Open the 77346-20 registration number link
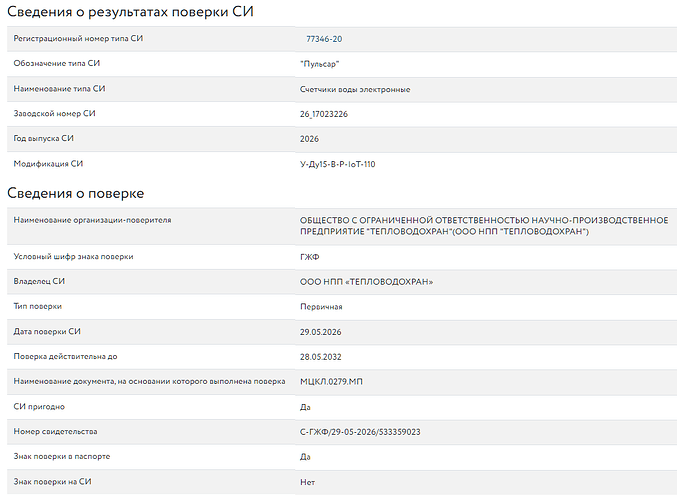677x500 pixels. (324, 39)
